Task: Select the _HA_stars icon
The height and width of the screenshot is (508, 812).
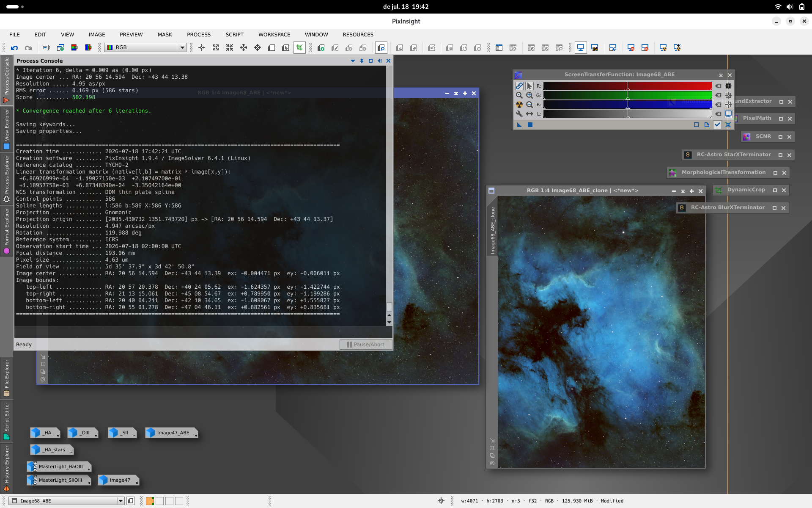Action: click(52, 450)
